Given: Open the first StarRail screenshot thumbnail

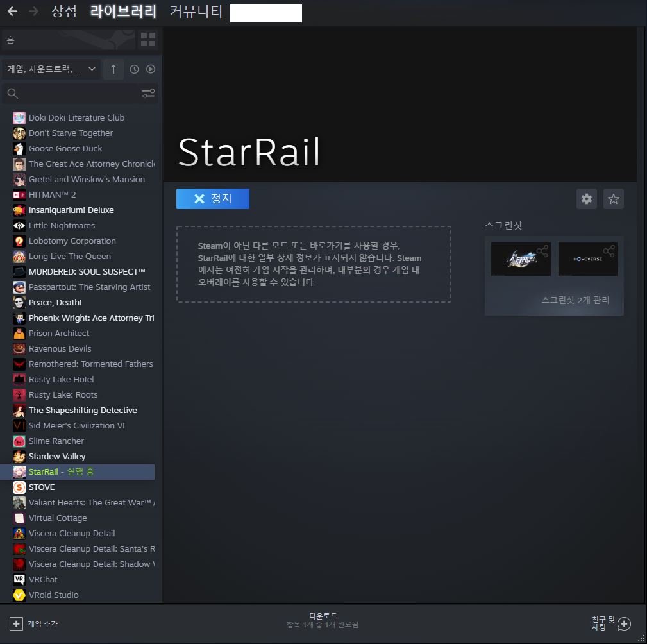Looking at the screenshot, I should click(520, 259).
